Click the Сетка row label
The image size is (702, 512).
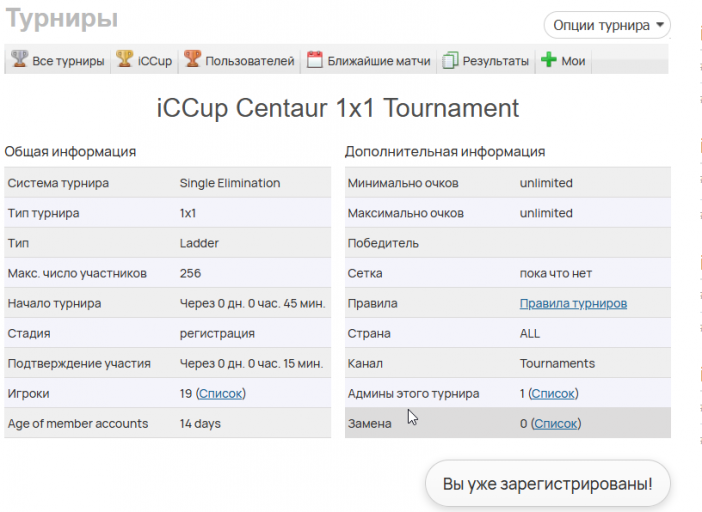365,273
